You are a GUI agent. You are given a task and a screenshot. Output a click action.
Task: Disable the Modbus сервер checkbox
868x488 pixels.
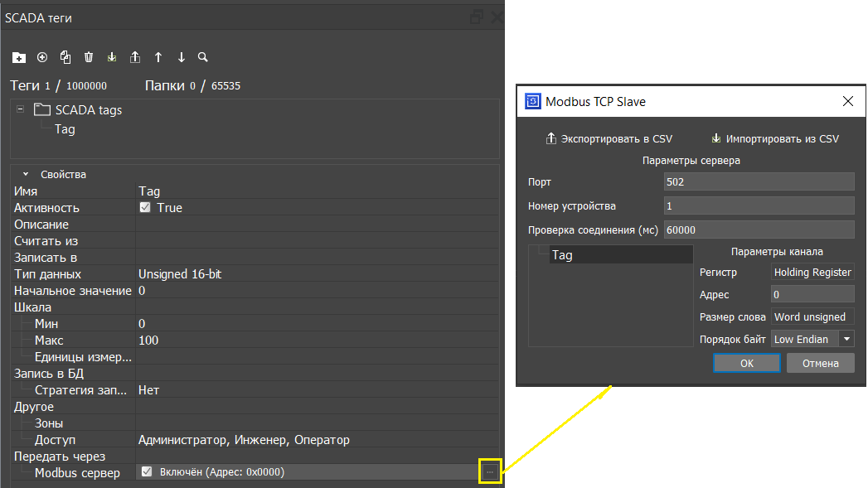tap(147, 472)
